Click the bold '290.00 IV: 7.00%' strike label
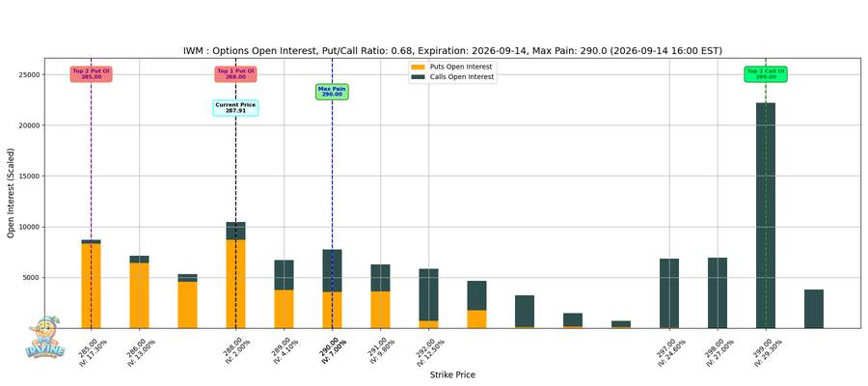The image size is (868, 386). (x=334, y=349)
